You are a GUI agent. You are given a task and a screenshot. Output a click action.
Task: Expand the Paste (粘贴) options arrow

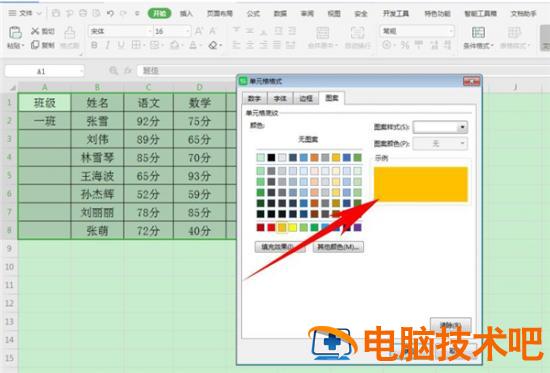pos(22,46)
